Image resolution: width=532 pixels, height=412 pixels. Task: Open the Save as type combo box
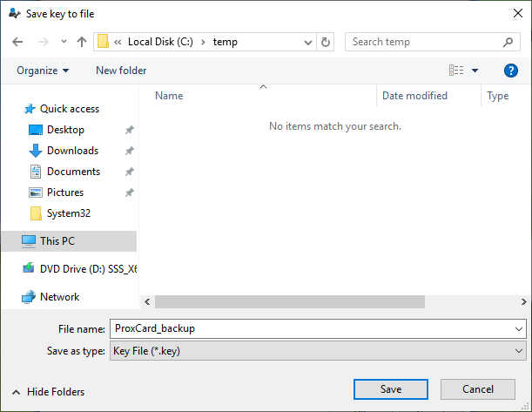[x=318, y=351]
